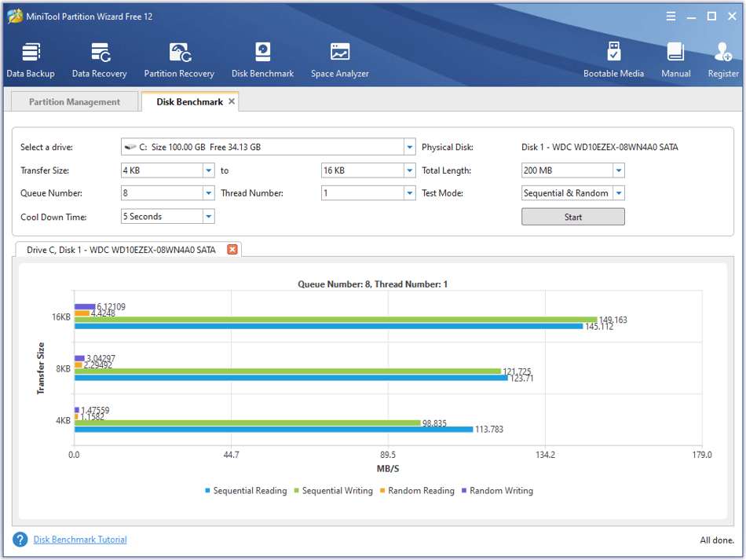
Task: Click the 4KB axis label
Action: point(63,421)
